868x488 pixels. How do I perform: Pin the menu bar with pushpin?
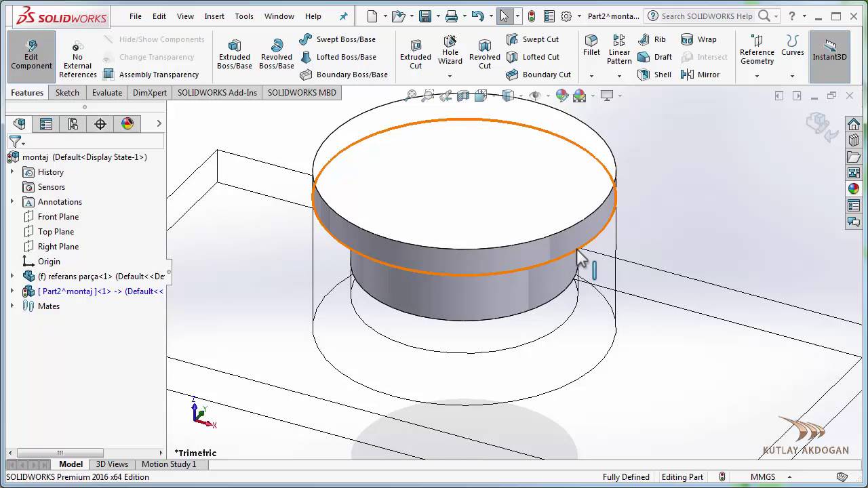click(x=343, y=16)
